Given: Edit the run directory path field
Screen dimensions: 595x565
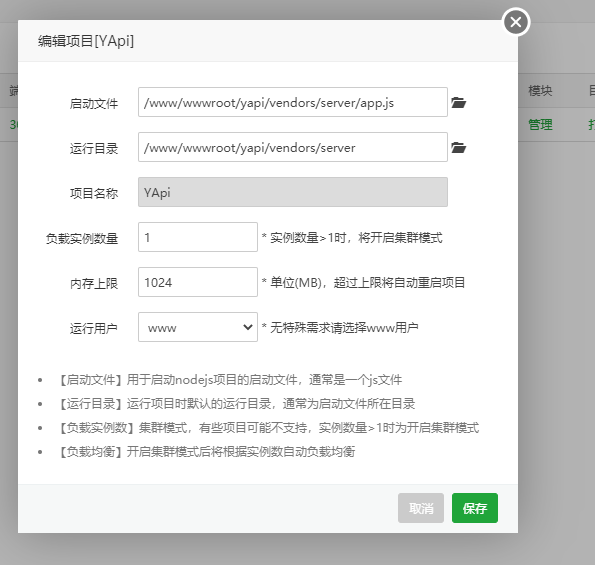Looking at the screenshot, I should (293, 147).
